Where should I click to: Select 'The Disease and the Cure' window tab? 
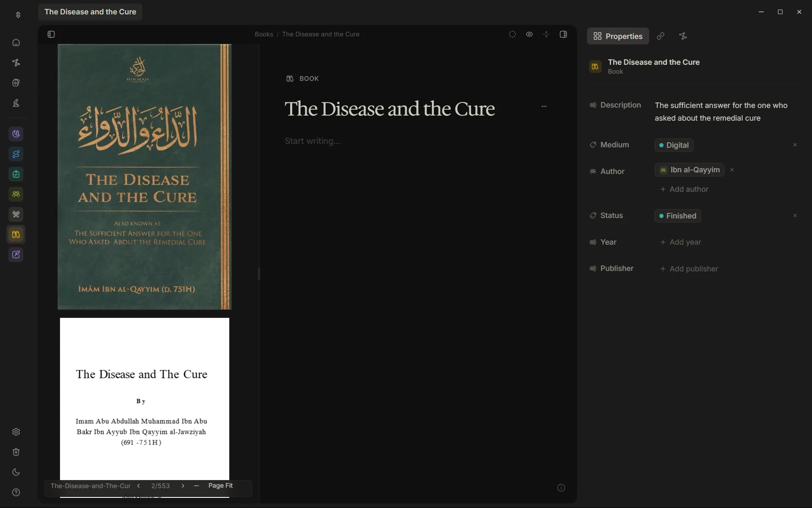[90, 12]
